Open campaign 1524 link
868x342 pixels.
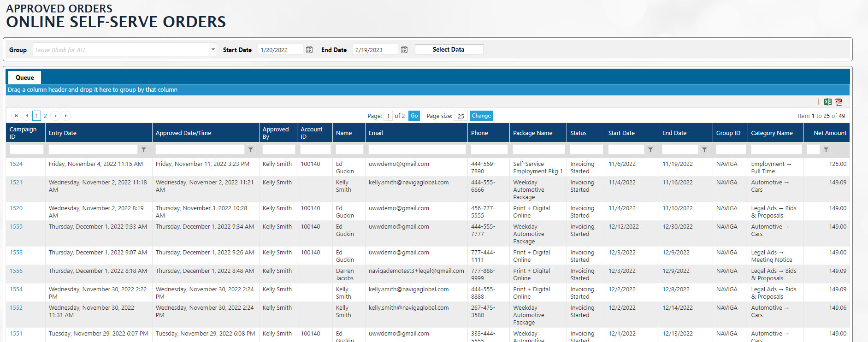(16, 164)
